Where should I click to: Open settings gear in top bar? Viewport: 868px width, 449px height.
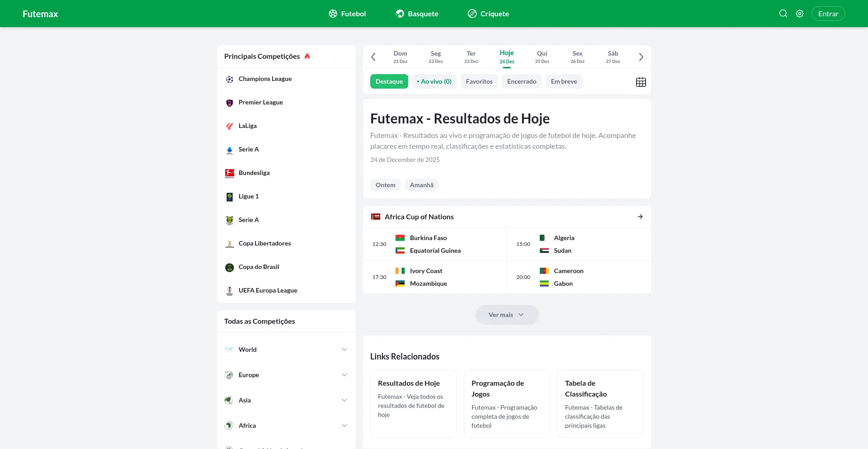[800, 14]
